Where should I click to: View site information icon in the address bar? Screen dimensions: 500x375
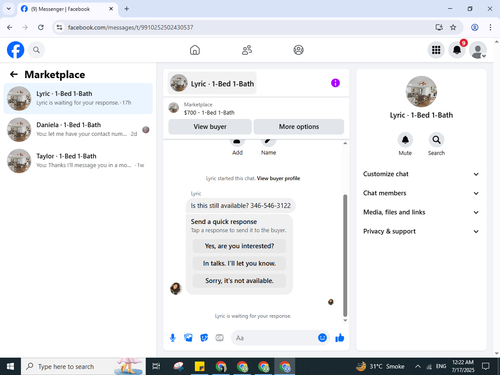(59, 27)
